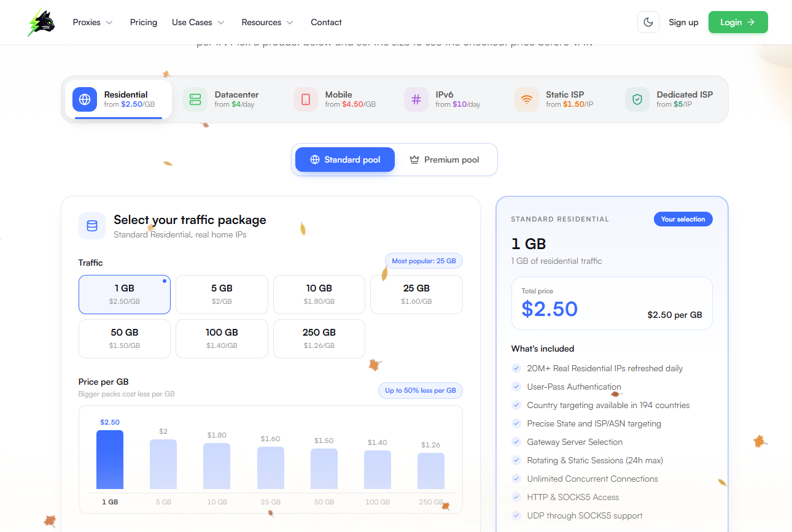Click the $2.50 total price amount
The image size is (792, 532).
click(x=549, y=309)
